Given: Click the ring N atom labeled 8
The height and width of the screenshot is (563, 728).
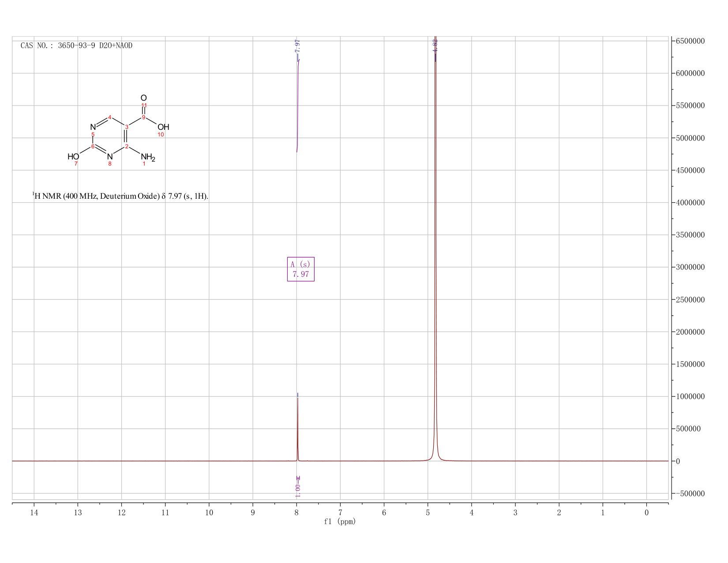Looking at the screenshot, I should pyautogui.click(x=110, y=156).
